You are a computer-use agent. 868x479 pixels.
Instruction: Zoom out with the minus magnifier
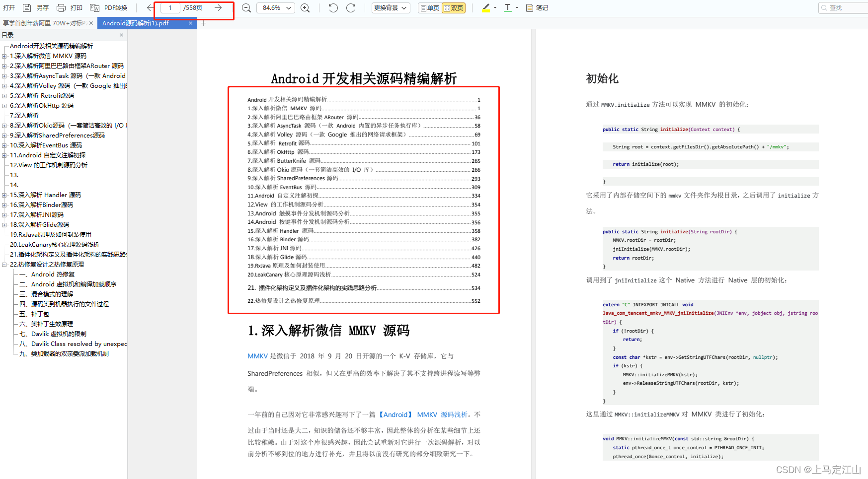[x=246, y=8]
